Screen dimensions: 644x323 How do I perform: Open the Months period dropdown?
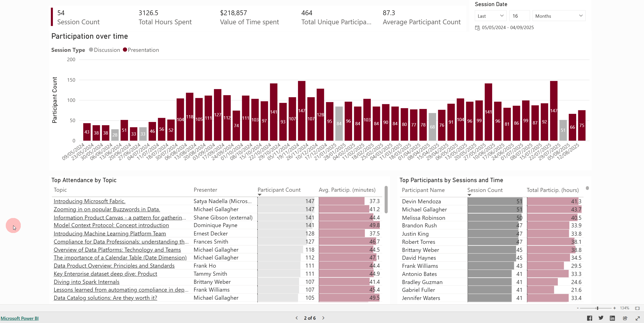[559, 16]
